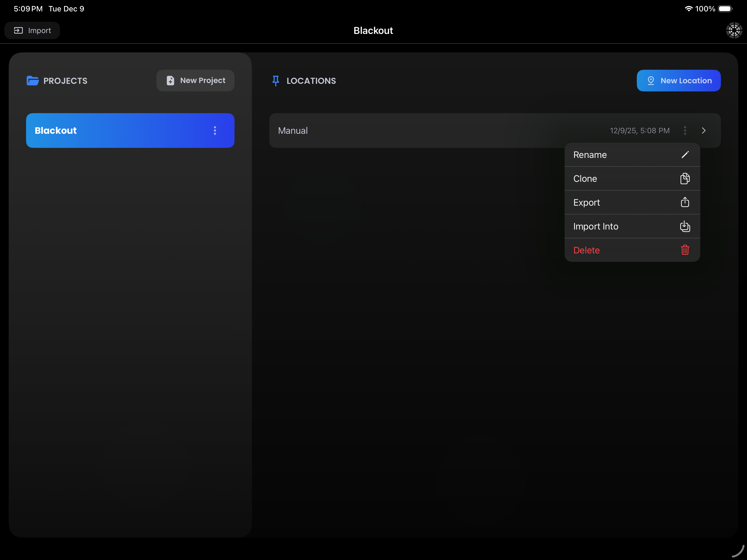Click the New Location button
The width and height of the screenshot is (747, 560).
point(679,80)
